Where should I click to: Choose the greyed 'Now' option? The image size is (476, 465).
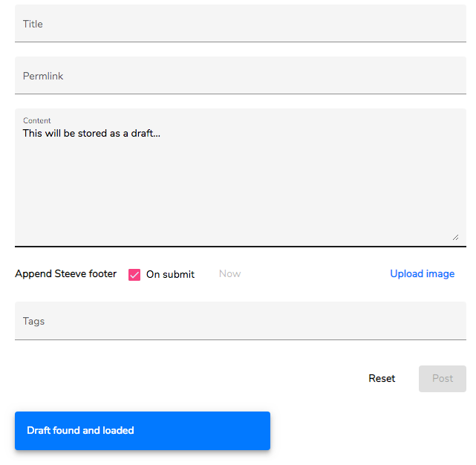(229, 274)
